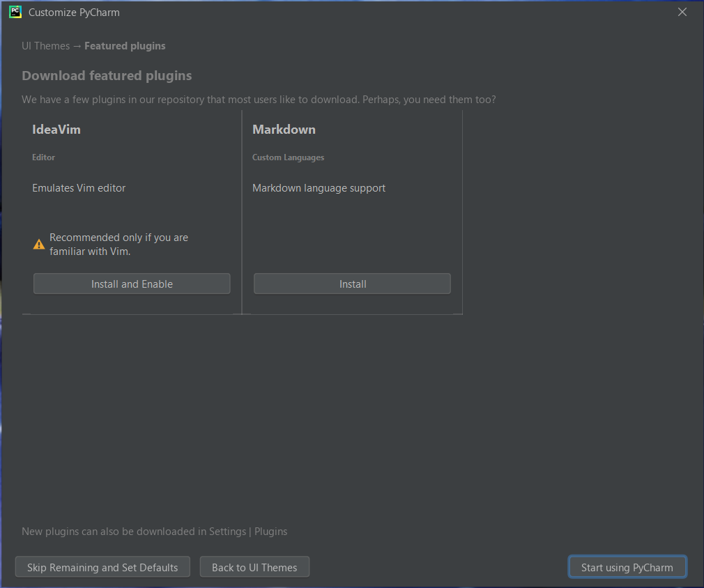
Task: Start using PyCharm
Action: point(627,567)
